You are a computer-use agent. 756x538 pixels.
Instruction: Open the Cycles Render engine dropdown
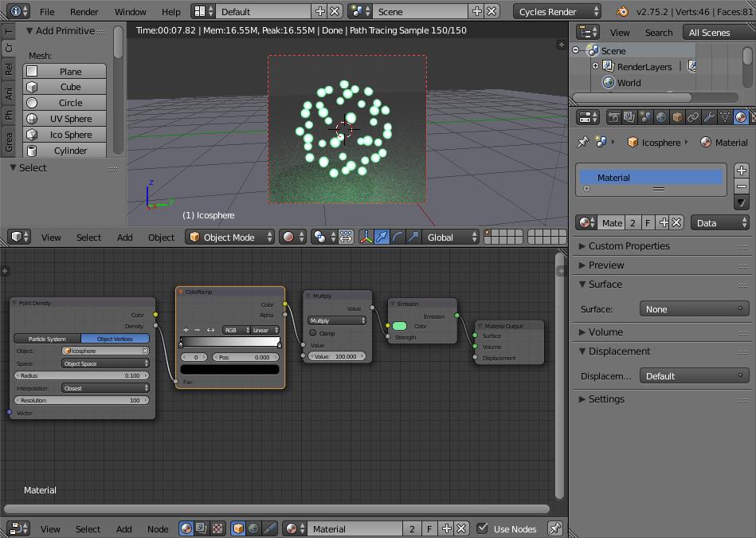pyautogui.click(x=557, y=12)
